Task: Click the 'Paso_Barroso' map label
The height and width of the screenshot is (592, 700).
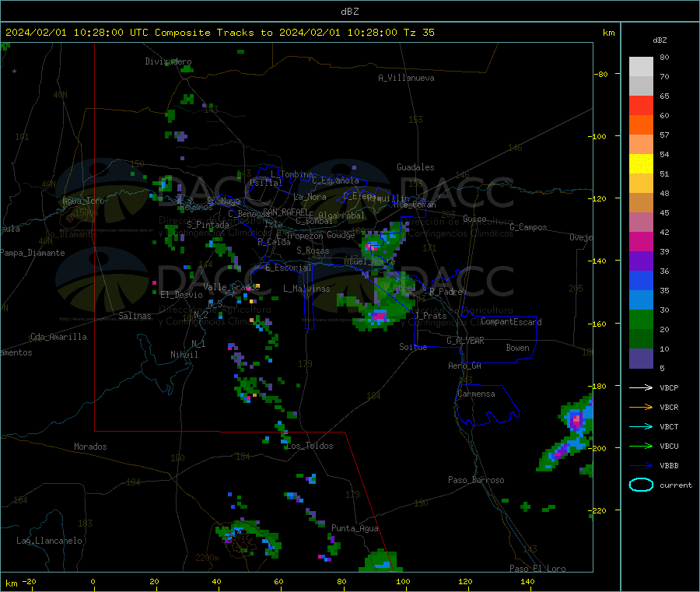Action: (476, 480)
